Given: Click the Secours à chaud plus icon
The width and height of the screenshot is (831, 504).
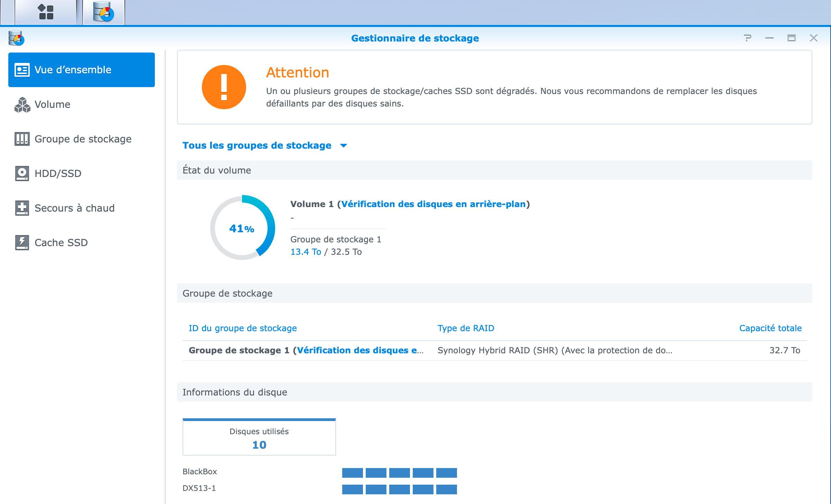Looking at the screenshot, I should (22, 208).
